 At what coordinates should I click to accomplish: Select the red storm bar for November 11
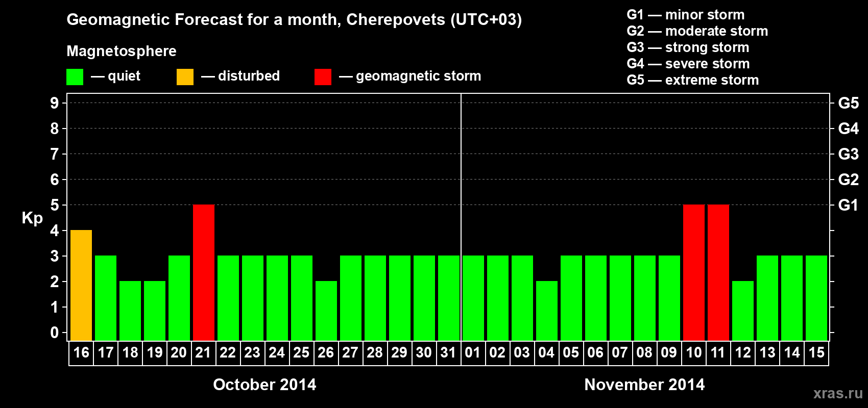[718, 272]
